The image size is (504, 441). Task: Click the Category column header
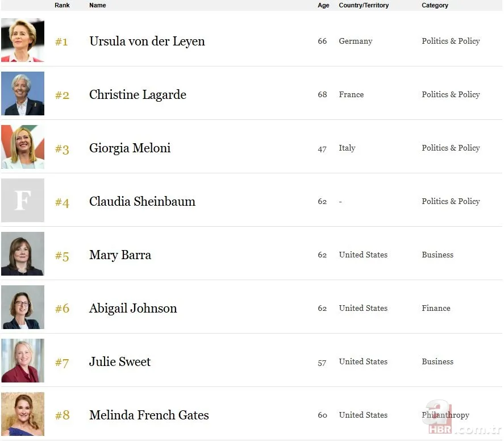coord(435,5)
